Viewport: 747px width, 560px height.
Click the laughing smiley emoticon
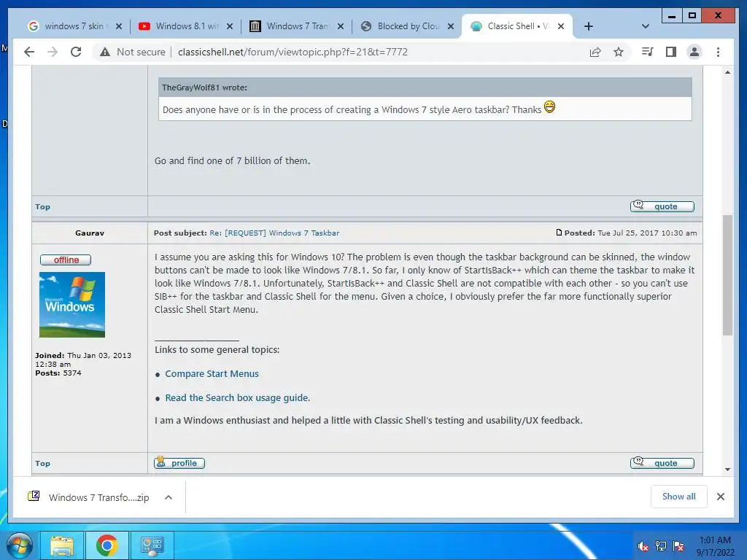549,106
